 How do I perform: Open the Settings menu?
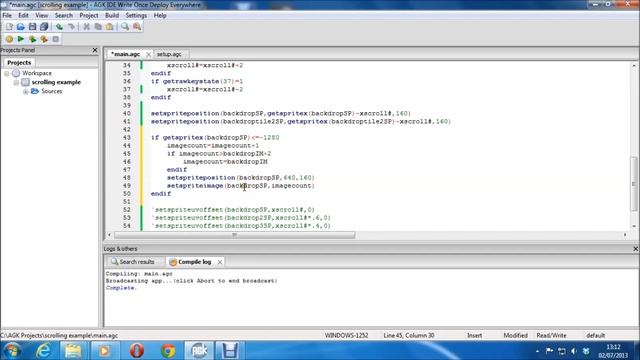coord(136,16)
